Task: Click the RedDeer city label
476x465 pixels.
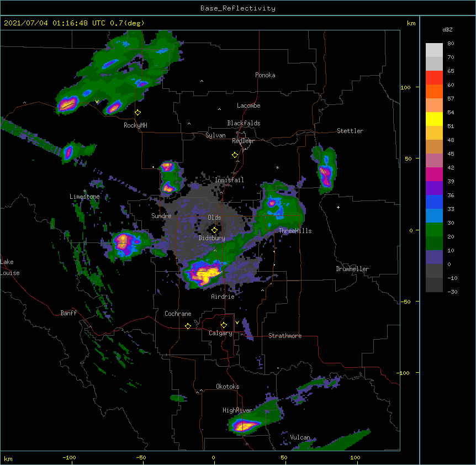Action: coord(243,141)
